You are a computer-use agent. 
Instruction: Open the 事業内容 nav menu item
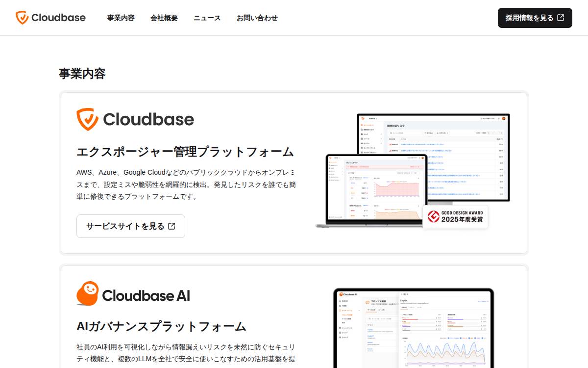(121, 18)
